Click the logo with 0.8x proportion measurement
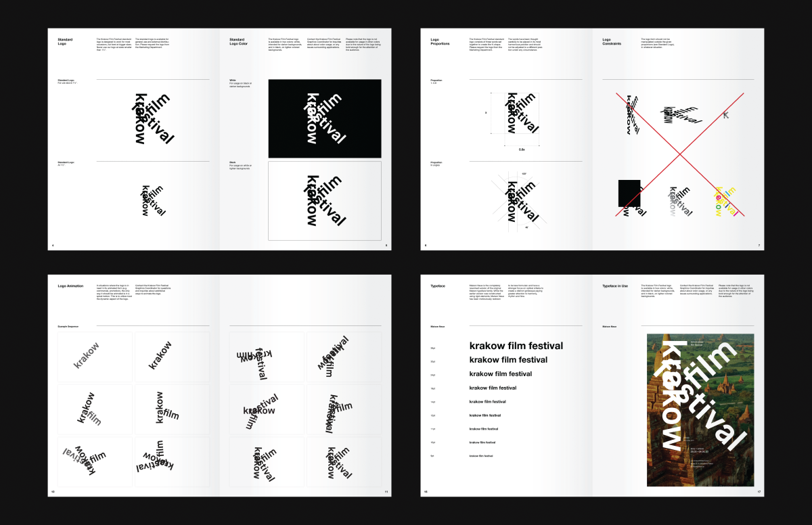 coord(521,113)
